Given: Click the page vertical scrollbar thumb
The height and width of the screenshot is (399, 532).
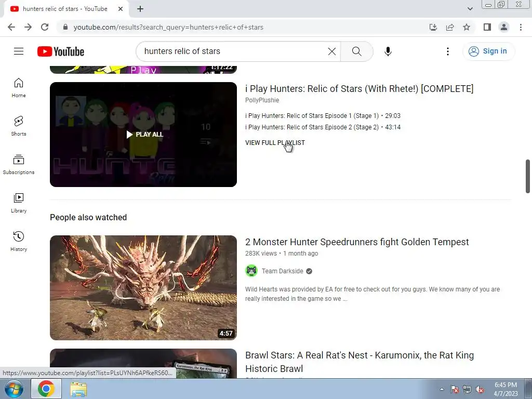Looking at the screenshot, I should (528, 176).
